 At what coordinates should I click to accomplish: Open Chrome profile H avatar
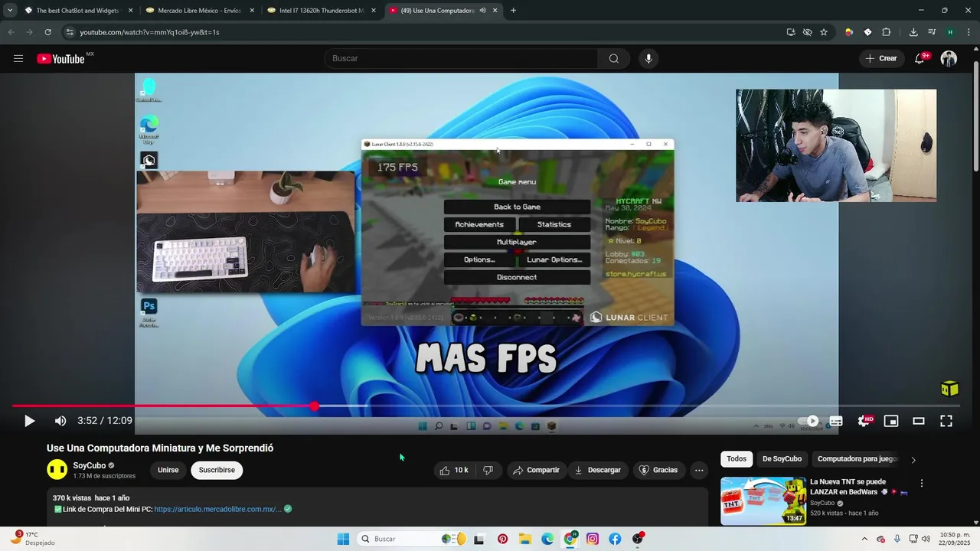(950, 32)
